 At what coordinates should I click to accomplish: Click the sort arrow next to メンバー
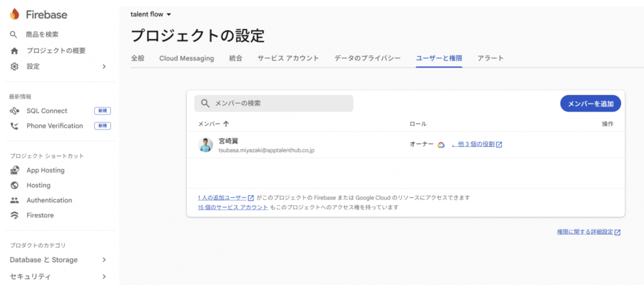point(226,124)
